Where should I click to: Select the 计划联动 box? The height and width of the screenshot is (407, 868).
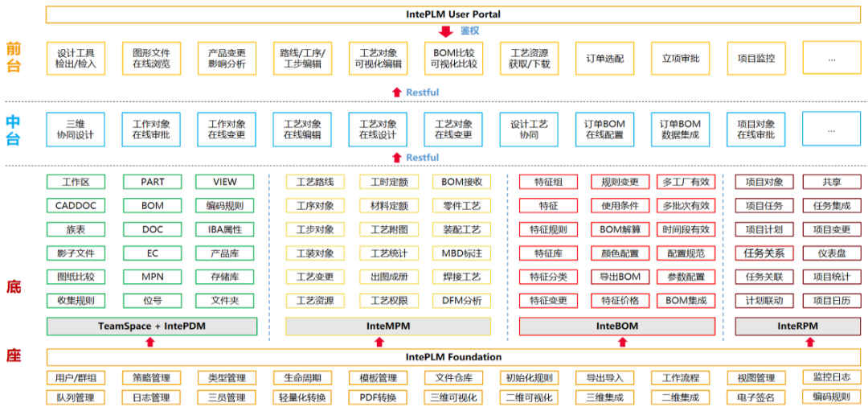click(764, 301)
